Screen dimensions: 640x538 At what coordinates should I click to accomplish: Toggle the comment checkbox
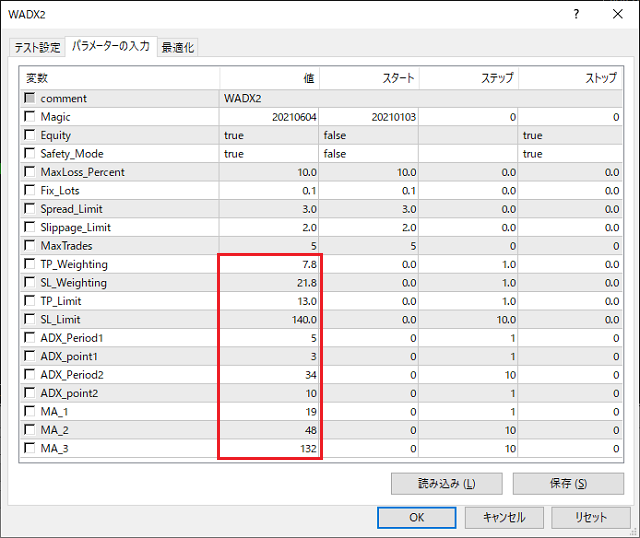click(30, 98)
